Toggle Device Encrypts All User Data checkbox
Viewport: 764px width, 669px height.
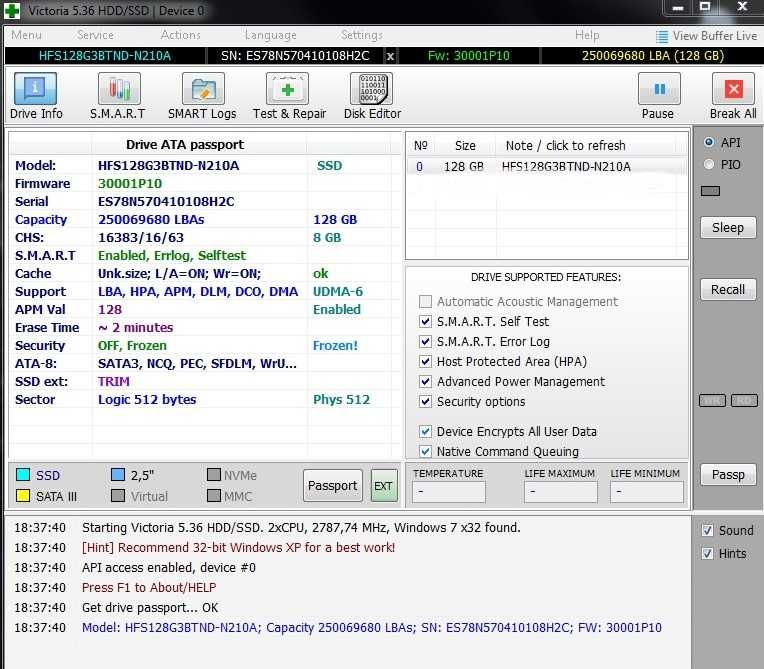coord(425,432)
